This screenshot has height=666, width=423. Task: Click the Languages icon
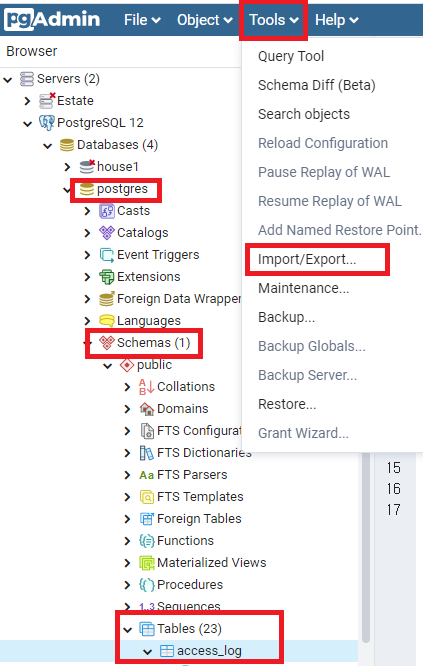click(107, 321)
